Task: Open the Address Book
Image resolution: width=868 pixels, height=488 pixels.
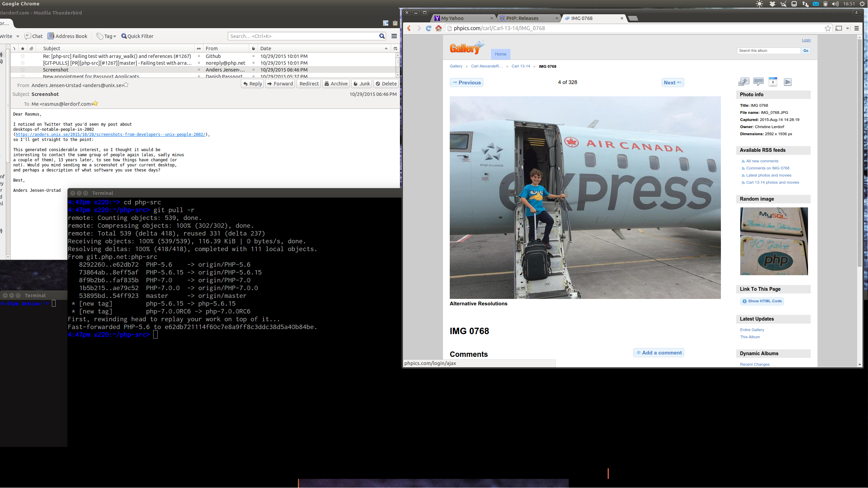Action: 67,36
